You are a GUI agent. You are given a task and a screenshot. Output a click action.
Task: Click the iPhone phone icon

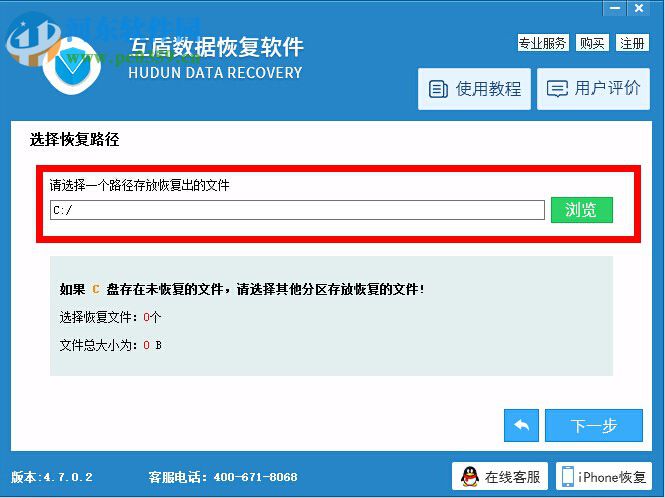[568, 476]
